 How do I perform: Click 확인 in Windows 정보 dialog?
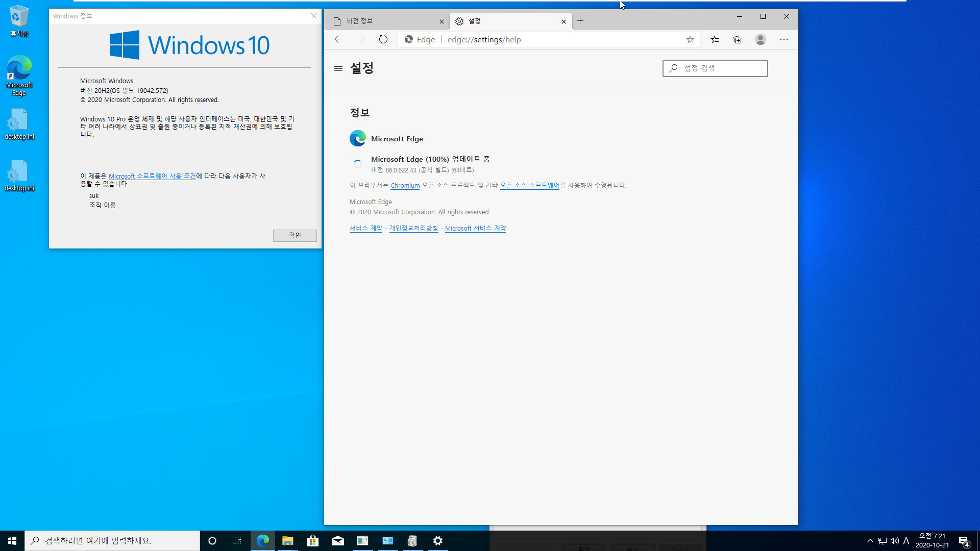click(295, 235)
